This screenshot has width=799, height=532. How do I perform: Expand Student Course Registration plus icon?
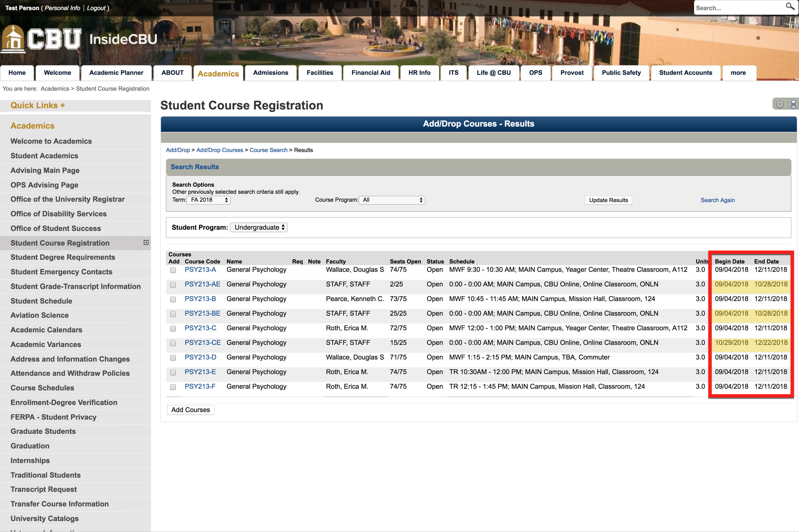[x=146, y=243]
